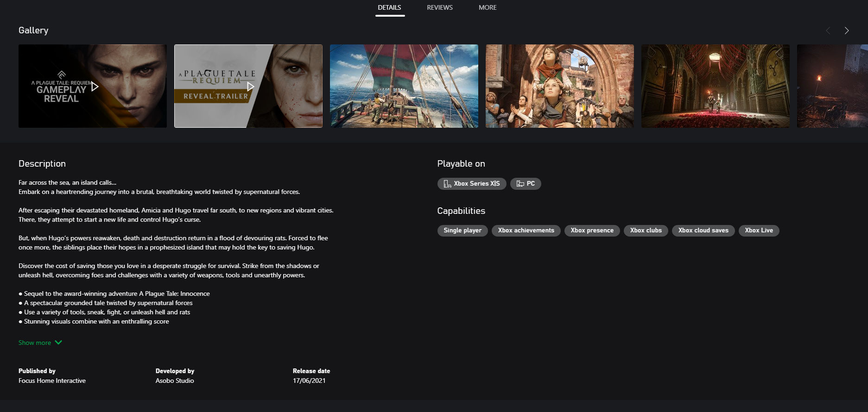Select developer name Asobo Studio

(x=175, y=381)
